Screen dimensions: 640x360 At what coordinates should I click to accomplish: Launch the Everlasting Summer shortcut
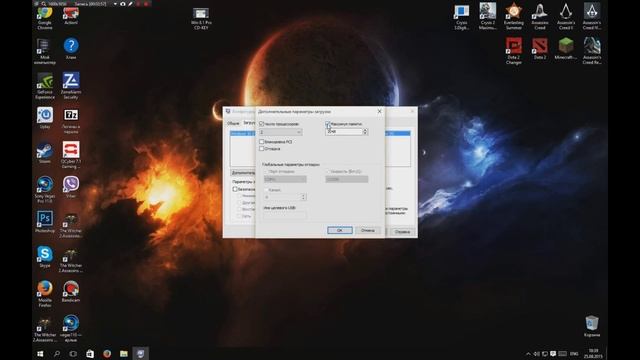(513, 16)
